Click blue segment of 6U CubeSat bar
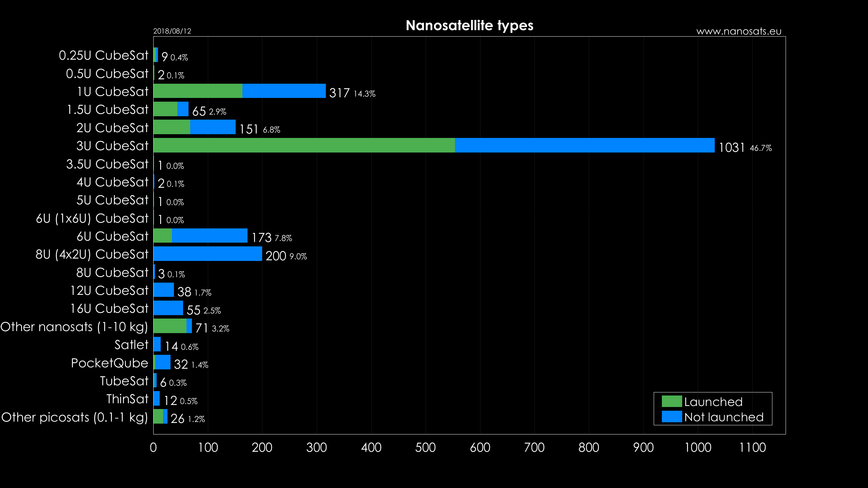 (210, 236)
